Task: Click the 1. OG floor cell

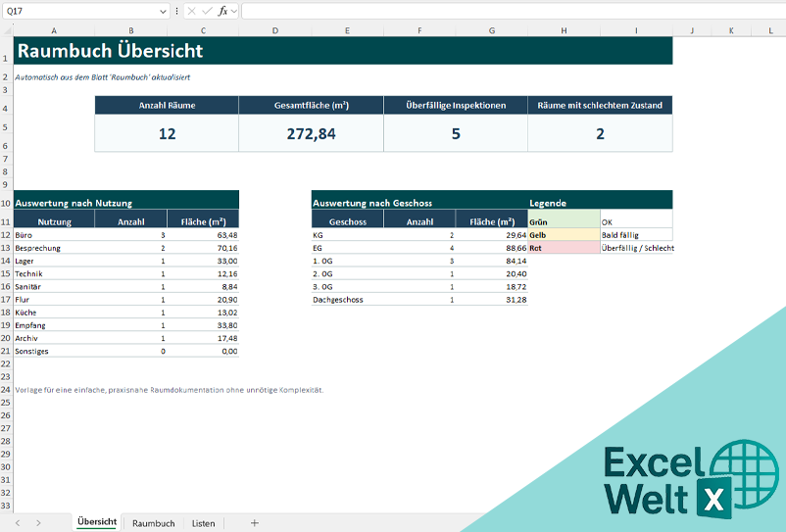Action: [x=347, y=261]
